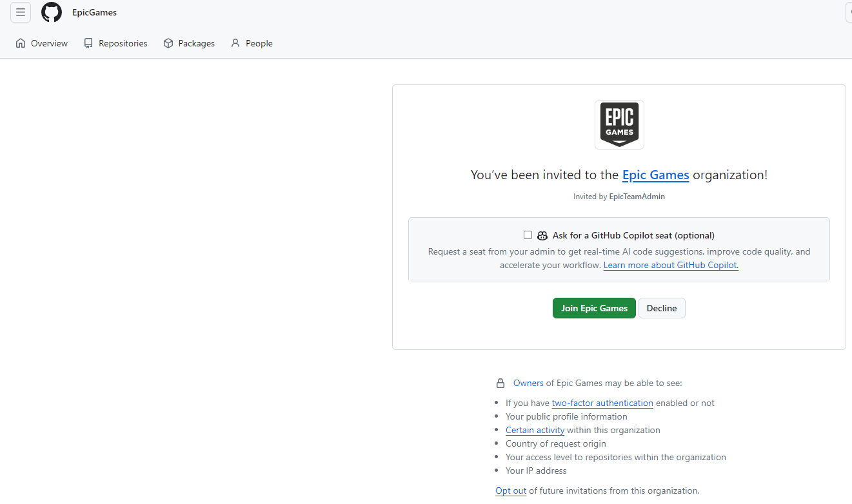Open Learn more about GitHub Copilot
The image size is (852, 504).
pyautogui.click(x=671, y=265)
